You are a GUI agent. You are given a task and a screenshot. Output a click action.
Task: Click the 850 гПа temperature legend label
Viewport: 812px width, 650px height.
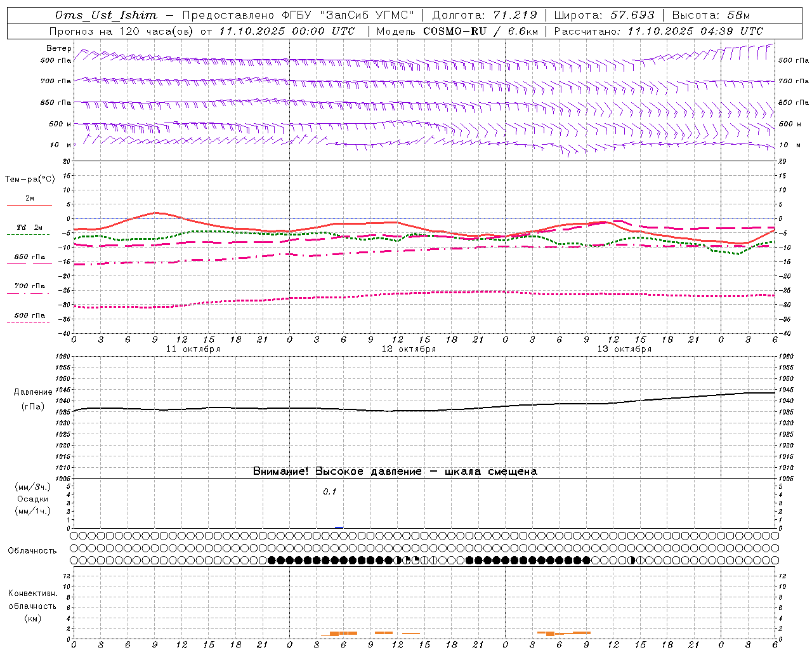tap(29, 257)
